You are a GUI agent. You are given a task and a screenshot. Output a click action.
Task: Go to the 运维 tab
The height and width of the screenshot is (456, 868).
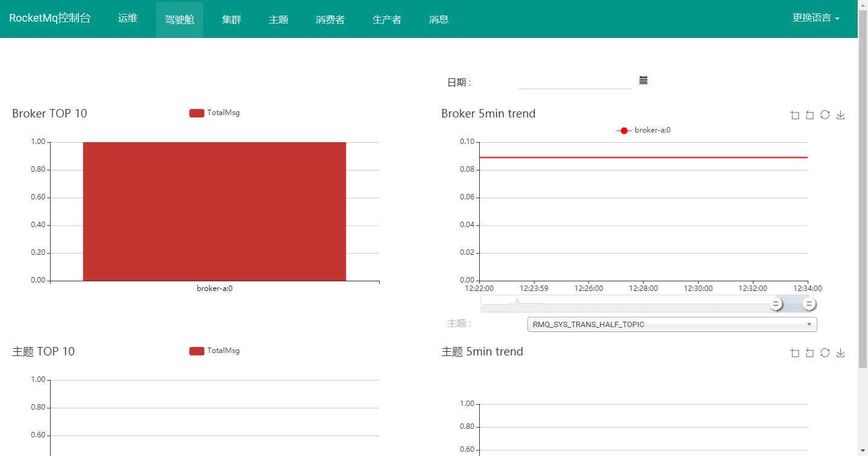[x=128, y=19]
